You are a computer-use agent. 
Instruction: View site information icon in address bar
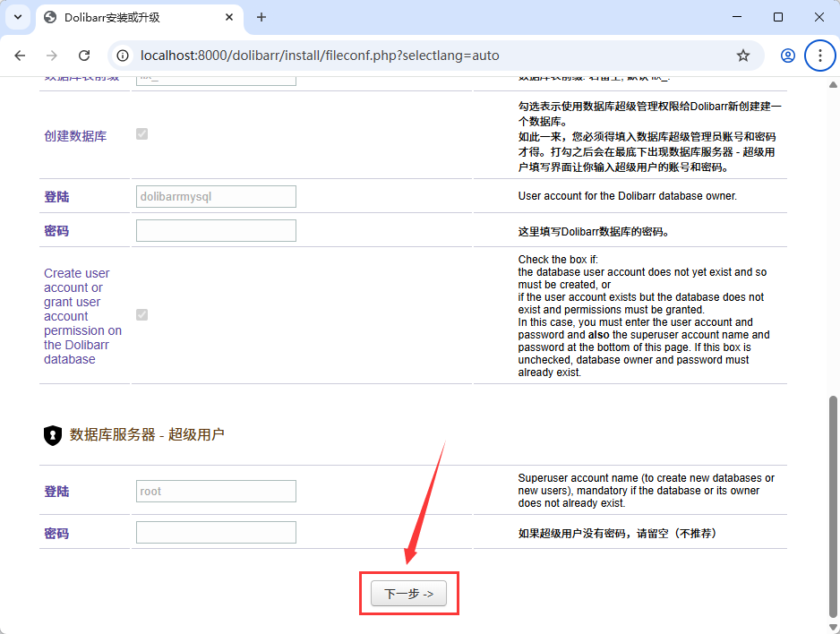click(x=123, y=56)
